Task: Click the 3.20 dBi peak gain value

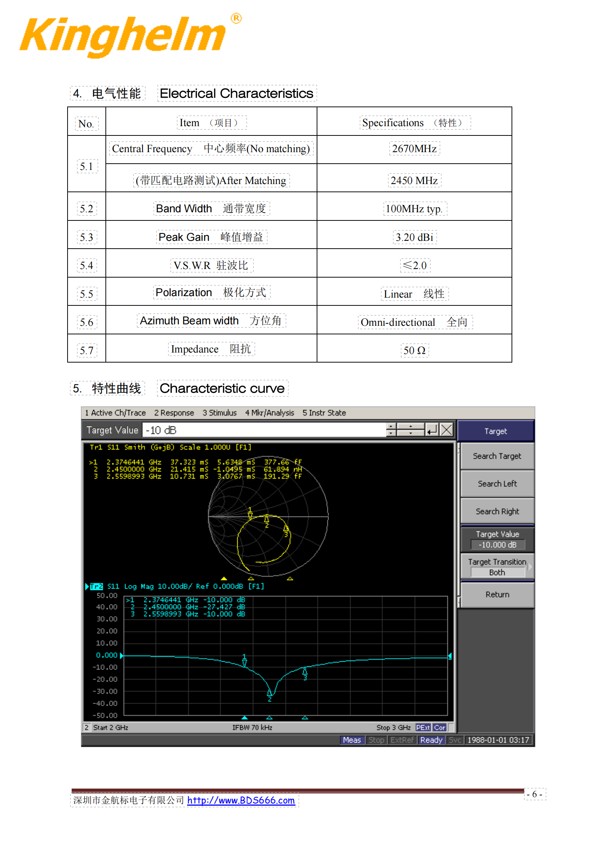Action: tap(415, 238)
